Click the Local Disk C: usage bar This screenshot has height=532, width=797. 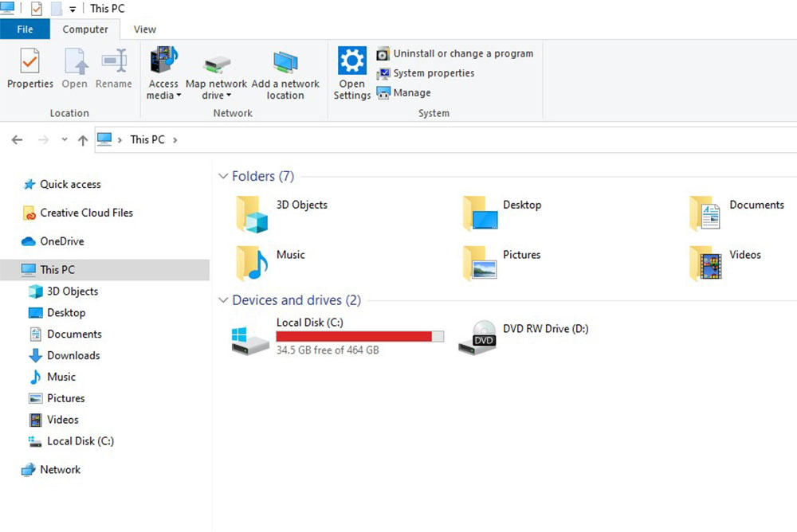pos(359,336)
